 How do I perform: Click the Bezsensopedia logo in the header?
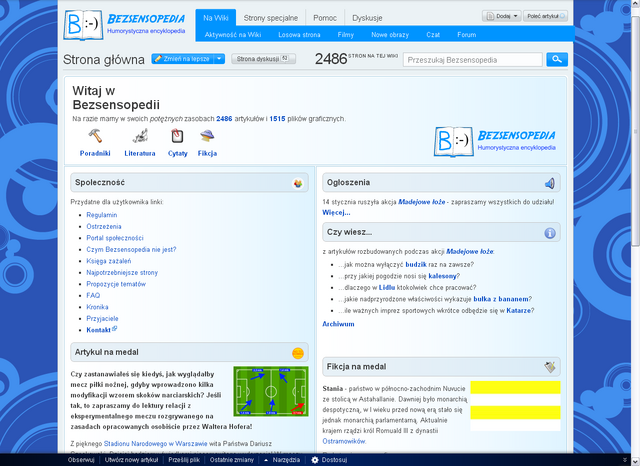click(124, 24)
